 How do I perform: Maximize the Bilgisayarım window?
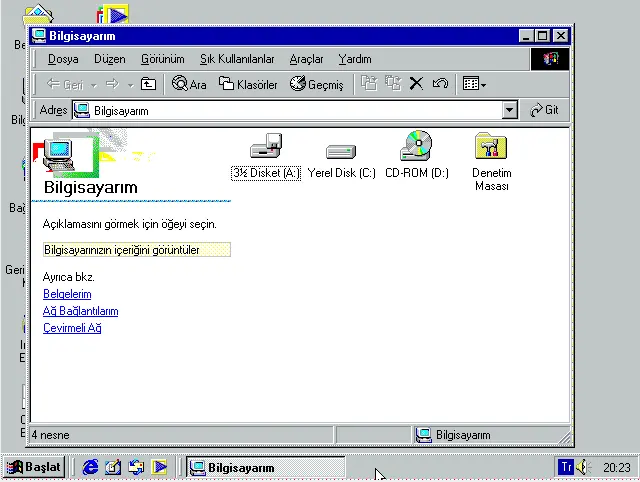(x=542, y=36)
